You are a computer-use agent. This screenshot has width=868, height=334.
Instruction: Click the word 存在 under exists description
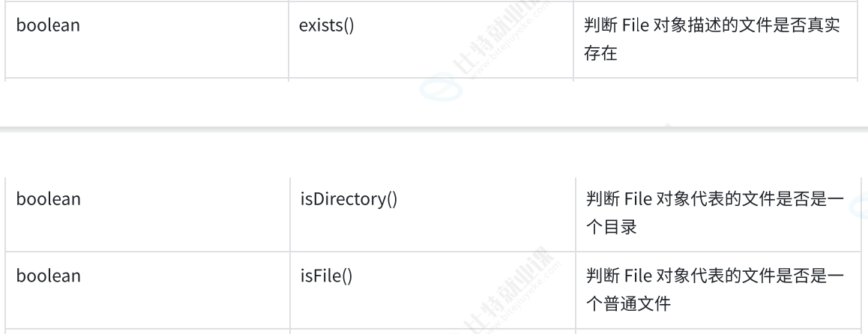tap(600, 54)
